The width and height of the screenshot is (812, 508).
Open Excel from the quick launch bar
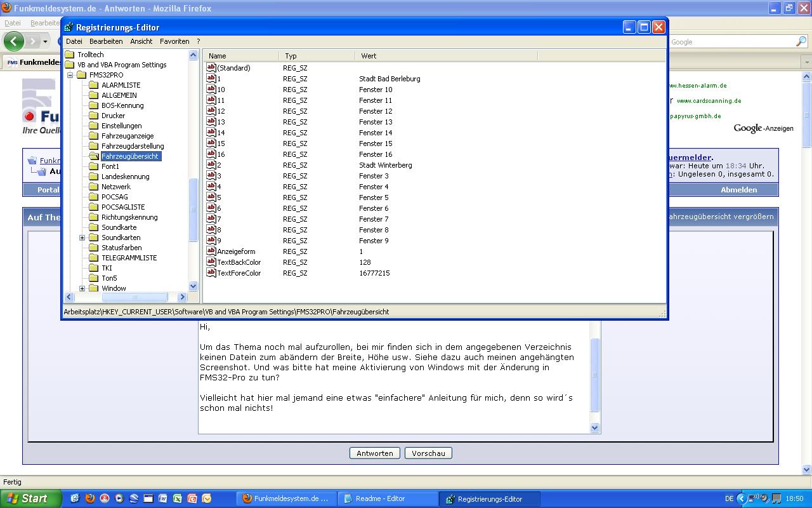coord(177,498)
